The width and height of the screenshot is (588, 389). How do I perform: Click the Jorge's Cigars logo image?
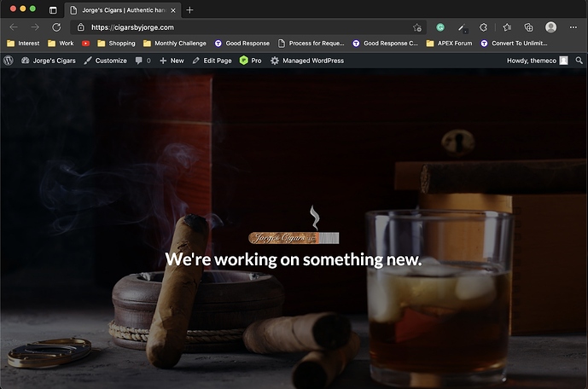(x=293, y=237)
